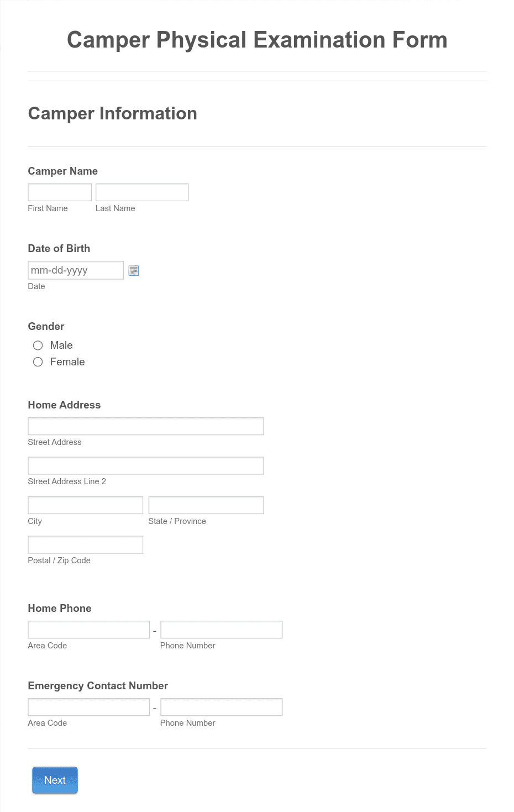Click the First Name input field
Screen dimensions: 514x812
[60, 192]
